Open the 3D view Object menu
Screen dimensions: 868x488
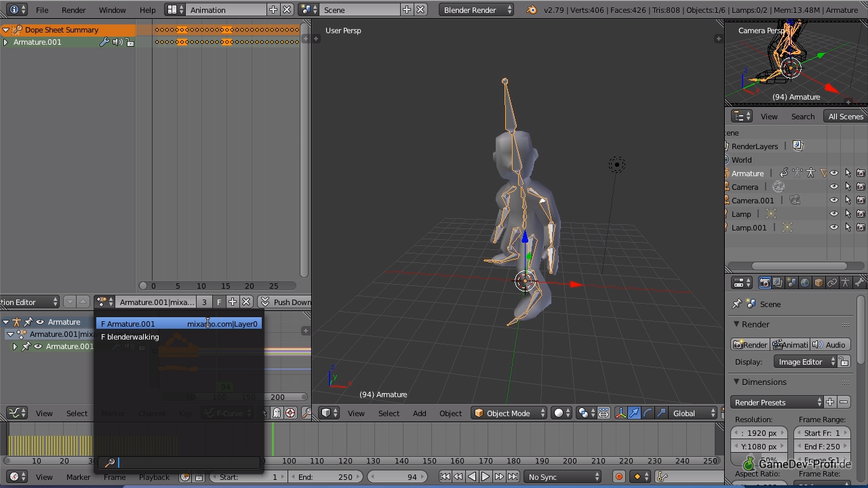click(x=450, y=413)
